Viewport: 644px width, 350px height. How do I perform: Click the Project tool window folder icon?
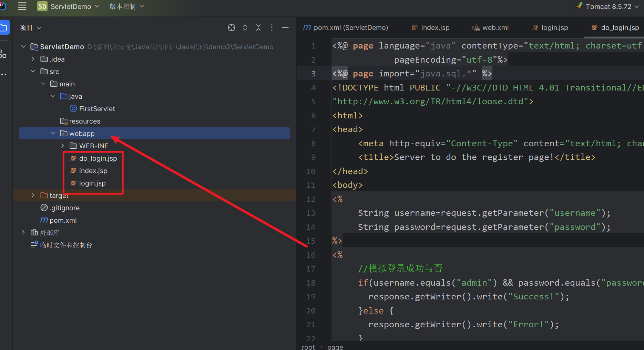[4, 28]
